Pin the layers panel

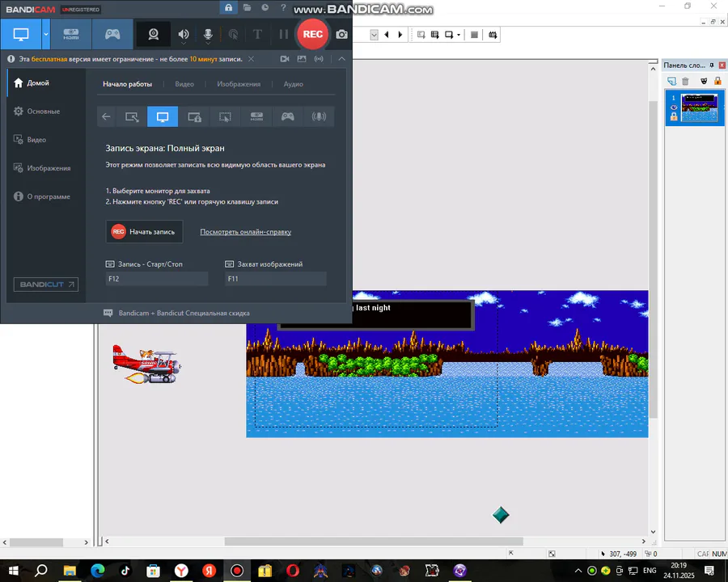click(x=712, y=65)
